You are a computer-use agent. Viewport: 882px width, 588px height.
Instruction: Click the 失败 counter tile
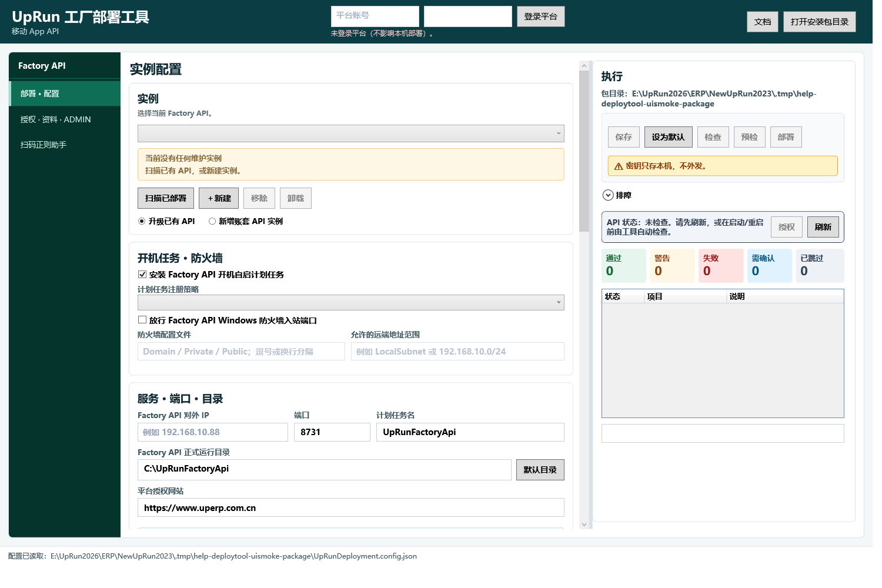721,266
